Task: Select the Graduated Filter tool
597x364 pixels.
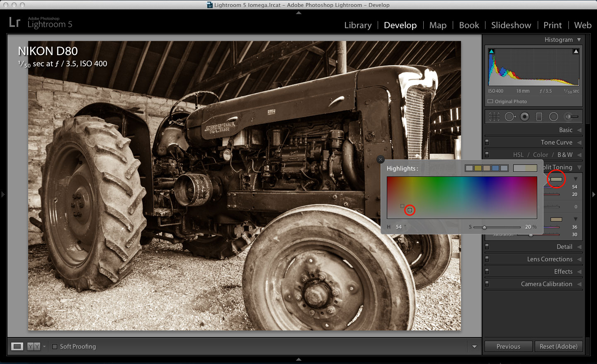Action: 539,117
